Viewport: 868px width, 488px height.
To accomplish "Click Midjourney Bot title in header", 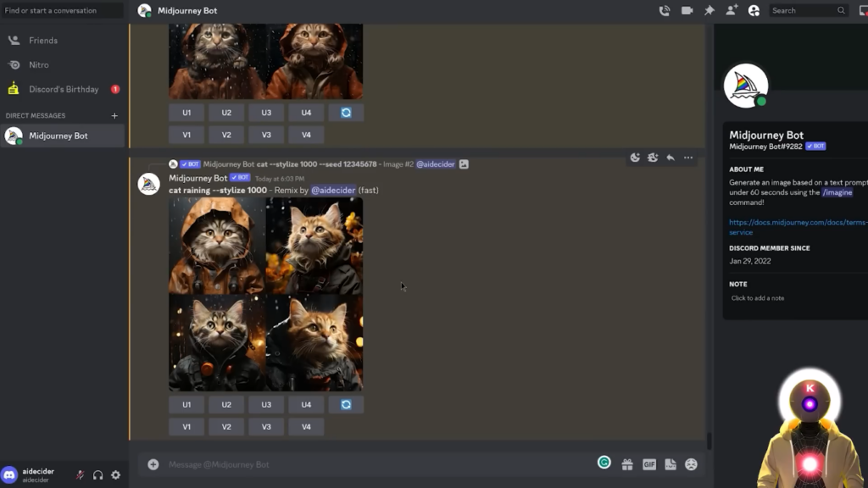I will (187, 10).
